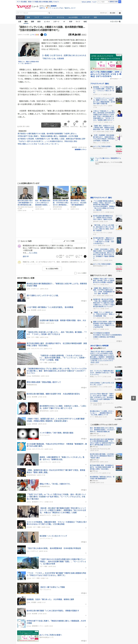Open recommended article 週5で酒飲む人がこっそりやすぎること3選

[43, 295]
